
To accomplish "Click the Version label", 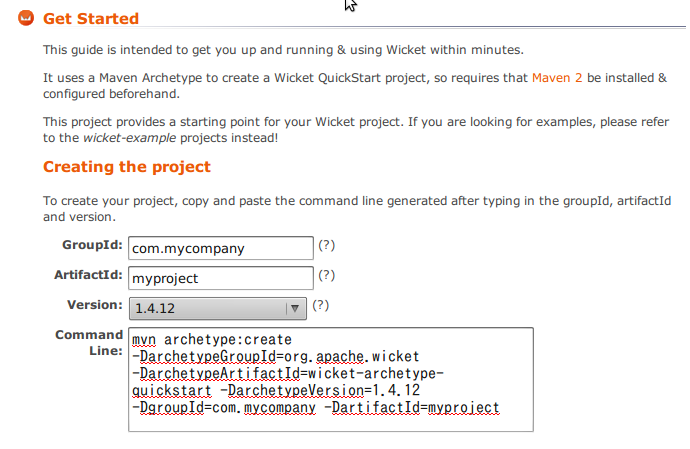I will (x=95, y=305).
